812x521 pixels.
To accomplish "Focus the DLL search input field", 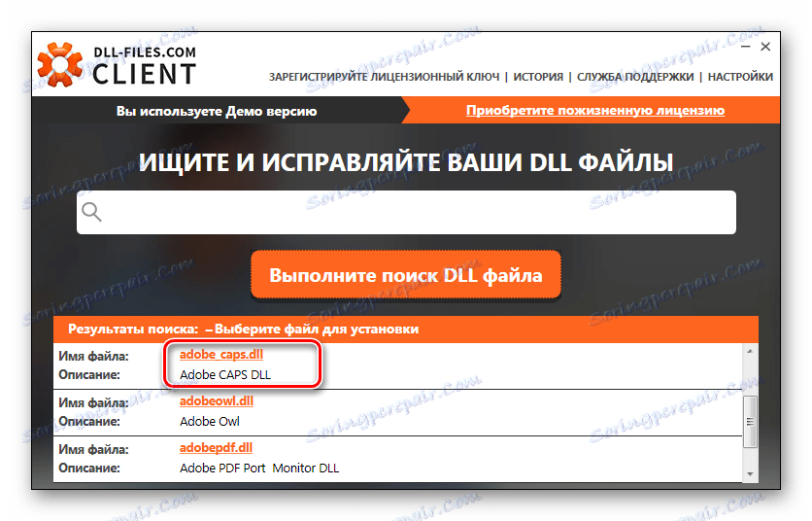I will click(407, 212).
